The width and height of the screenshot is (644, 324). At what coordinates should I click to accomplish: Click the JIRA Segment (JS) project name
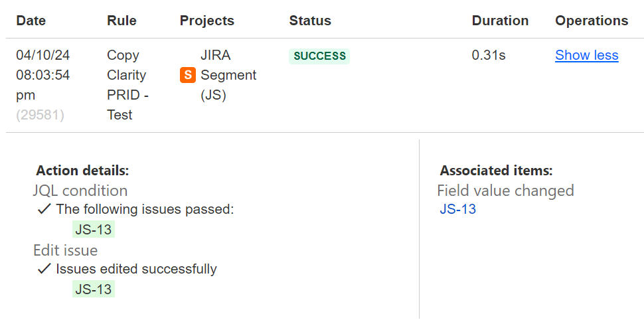click(x=228, y=75)
